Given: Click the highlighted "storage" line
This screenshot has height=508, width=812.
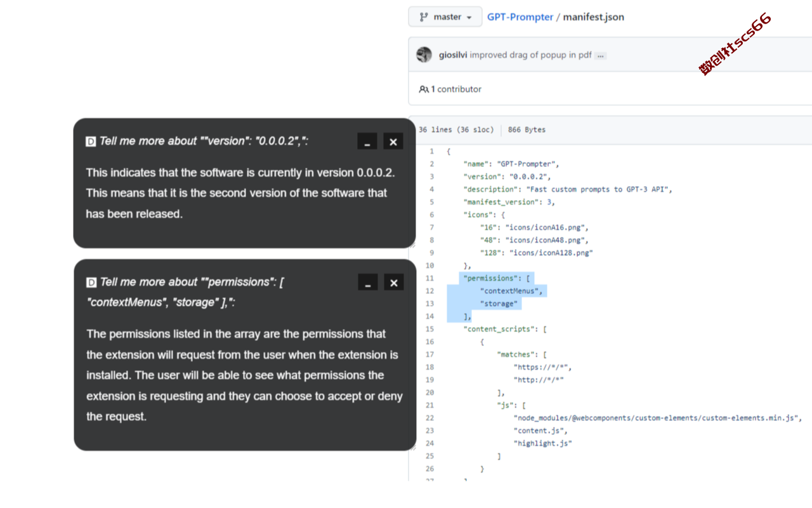Looking at the screenshot, I should tap(499, 304).
